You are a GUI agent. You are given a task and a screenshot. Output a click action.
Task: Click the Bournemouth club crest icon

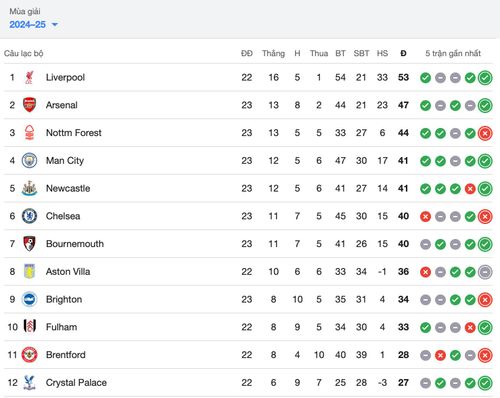tap(29, 244)
